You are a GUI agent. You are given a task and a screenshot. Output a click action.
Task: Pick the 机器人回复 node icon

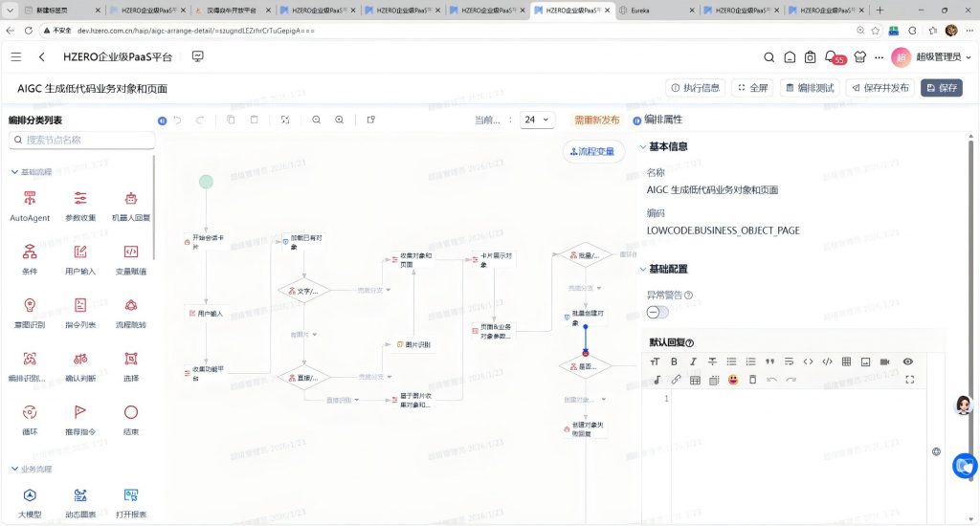click(131, 198)
